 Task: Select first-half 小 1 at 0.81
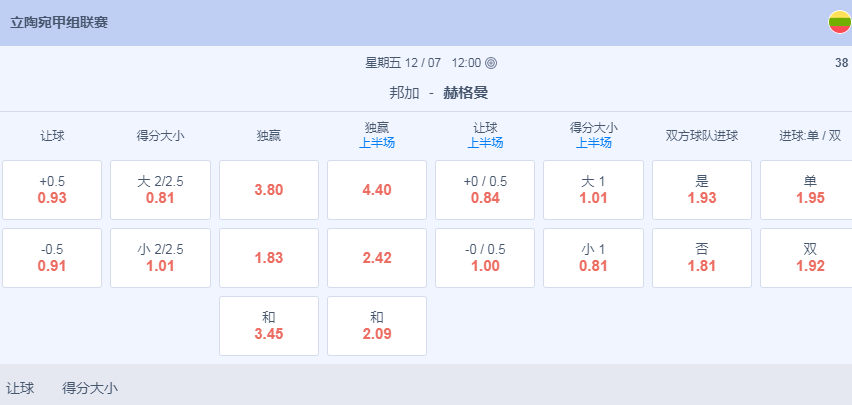coord(593,258)
